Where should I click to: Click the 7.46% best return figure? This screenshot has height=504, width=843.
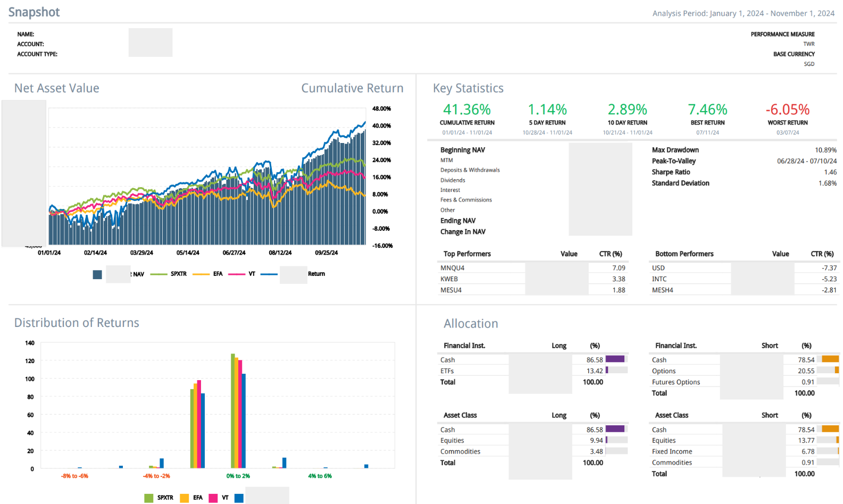tap(707, 110)
